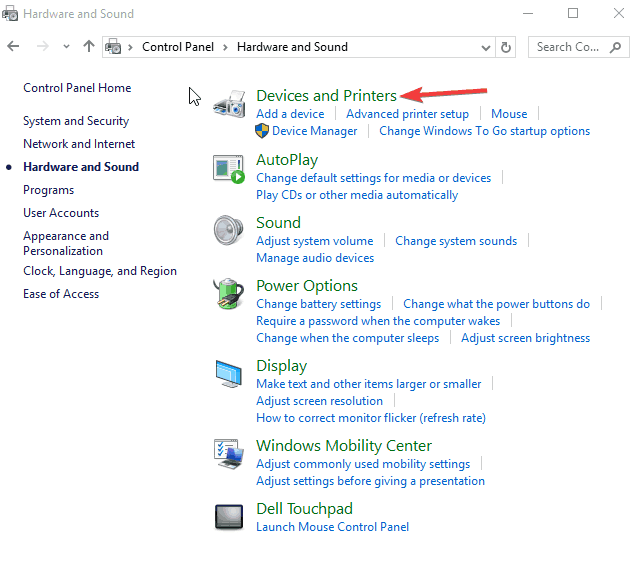Click Adjust system volume link
This screenshot has height=565, width=637.
pyautogui.click(x=314, y=241)
